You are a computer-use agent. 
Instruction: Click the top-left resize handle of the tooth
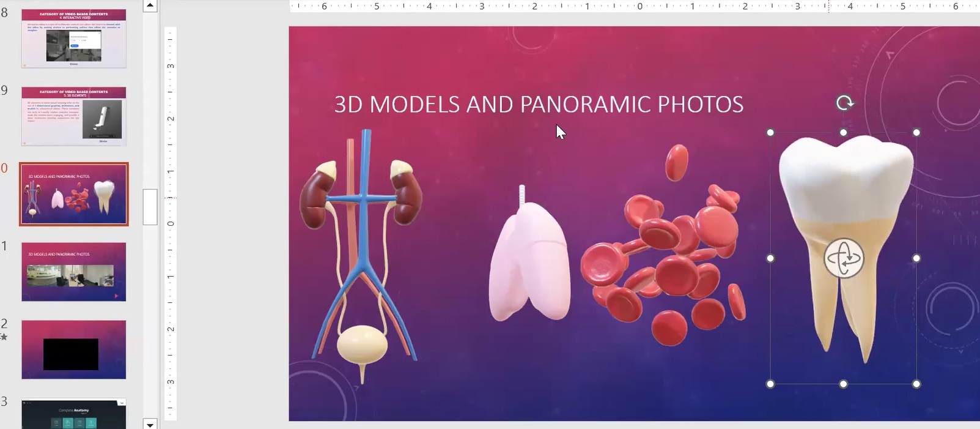770,132
